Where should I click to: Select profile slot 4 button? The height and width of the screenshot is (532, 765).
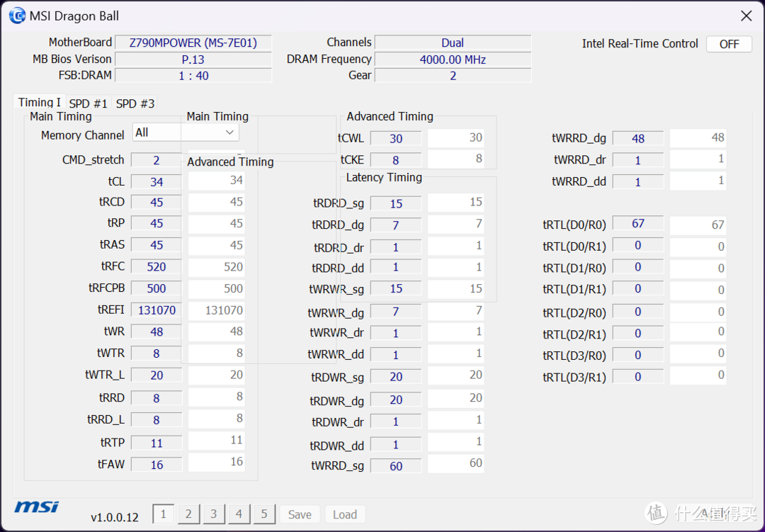coord(239,514)
